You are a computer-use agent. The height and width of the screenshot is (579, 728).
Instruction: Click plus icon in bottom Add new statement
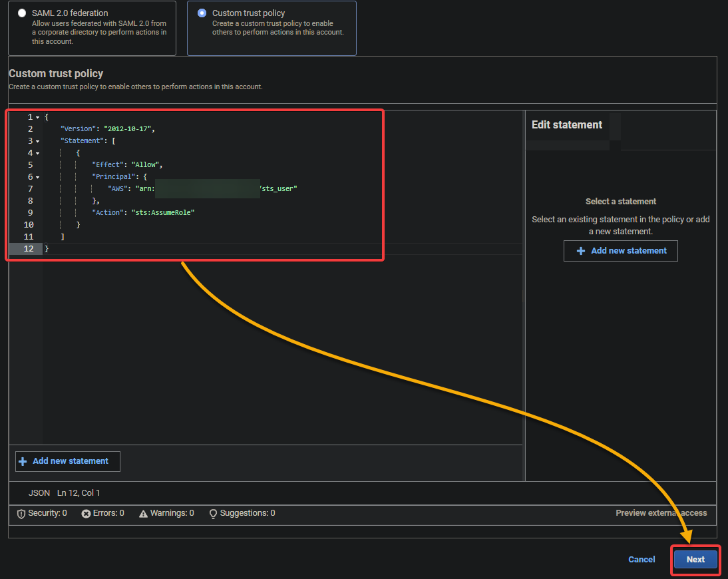pos(22,461)
